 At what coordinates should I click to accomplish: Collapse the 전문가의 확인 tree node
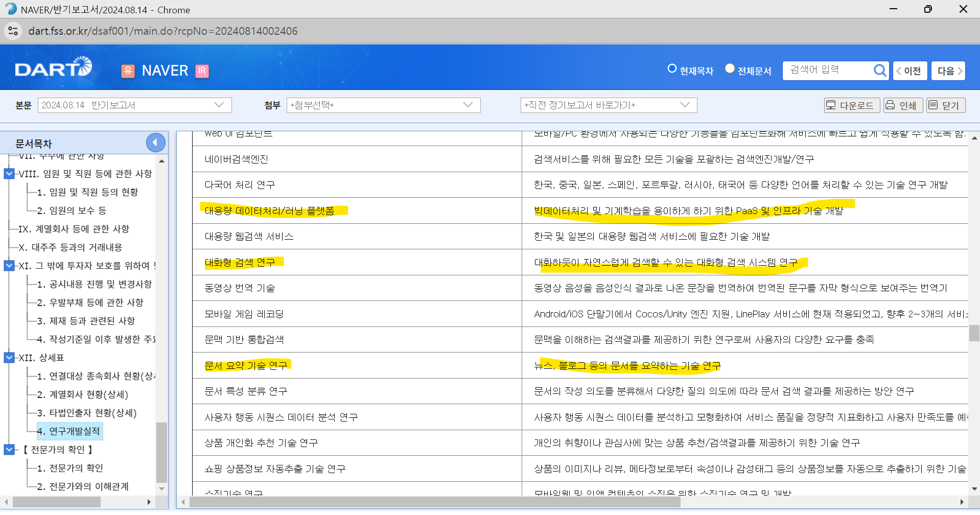point(9,450)
